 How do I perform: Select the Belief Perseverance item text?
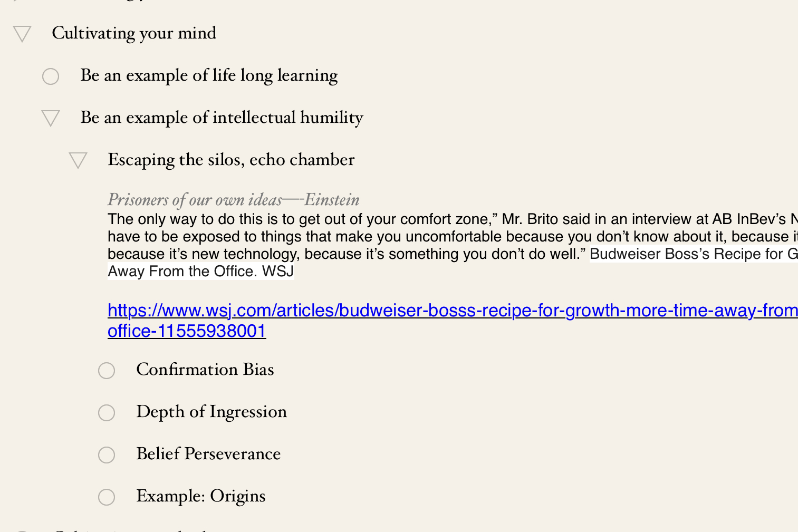click(208, 454)
